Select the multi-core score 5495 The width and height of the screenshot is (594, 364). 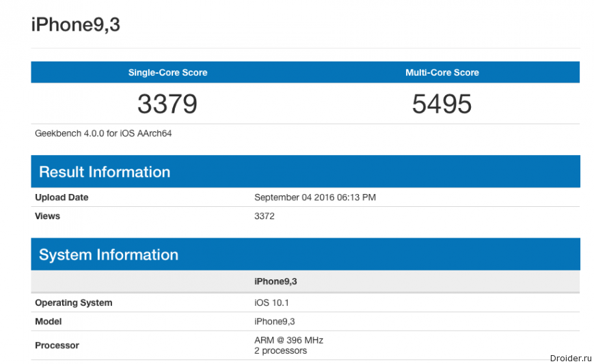(442, 104)
